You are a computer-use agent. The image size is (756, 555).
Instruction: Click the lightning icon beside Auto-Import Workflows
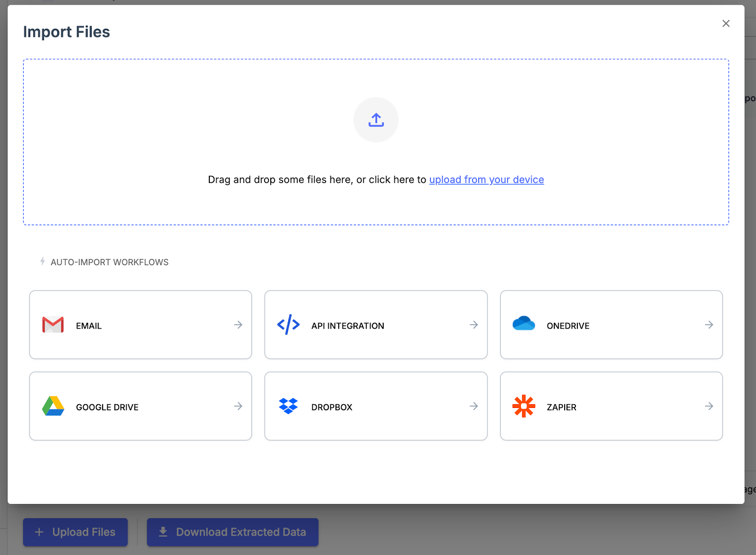click(42, 261)
